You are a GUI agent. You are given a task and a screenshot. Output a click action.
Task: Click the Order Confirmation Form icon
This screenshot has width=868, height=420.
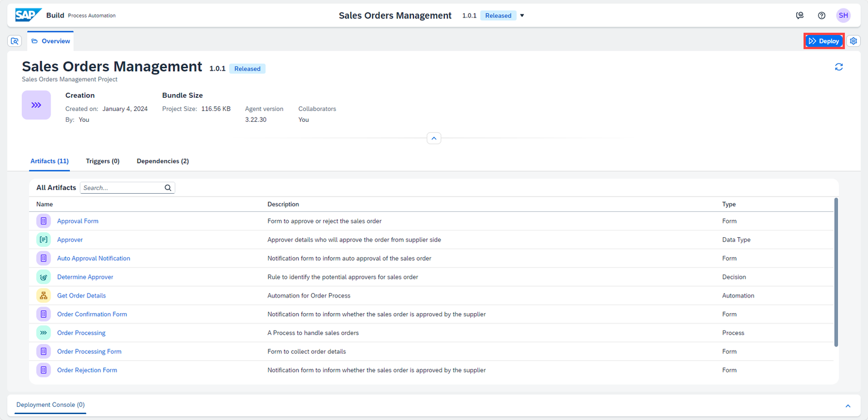[x=43, y=314]
